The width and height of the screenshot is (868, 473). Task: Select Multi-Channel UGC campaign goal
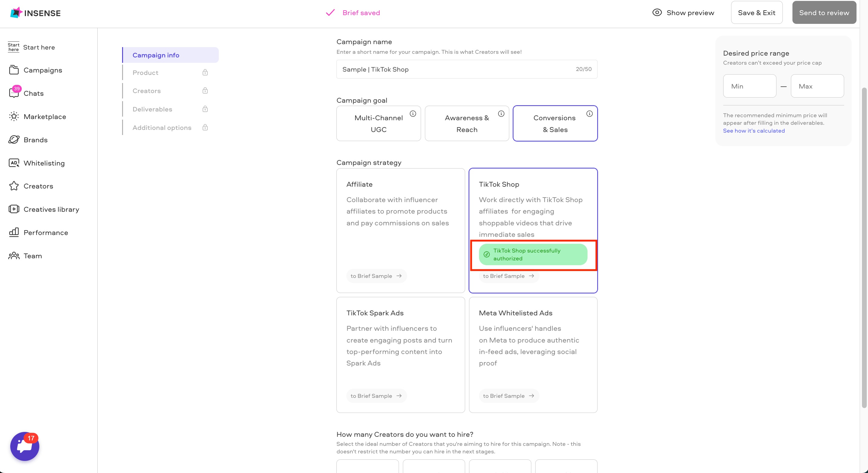point(378,124)
